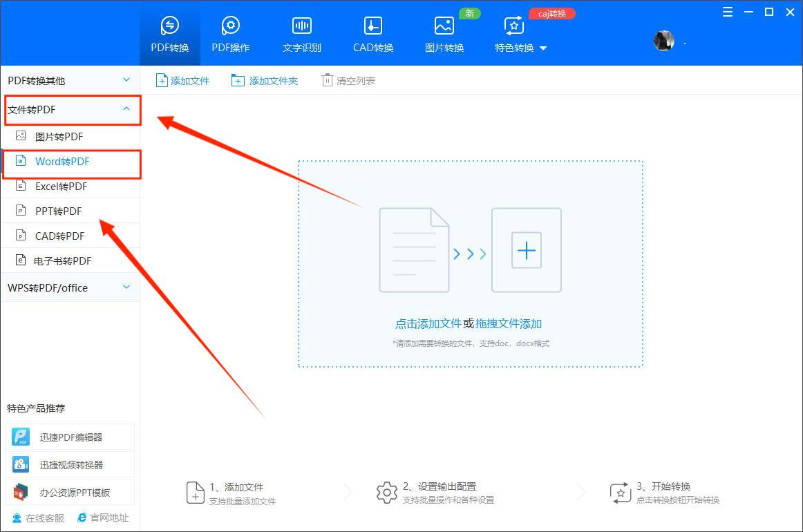This screenshot has width=803, height=532.
Task: Open the hamburger menu near window controls
Action: coord(726,12)
